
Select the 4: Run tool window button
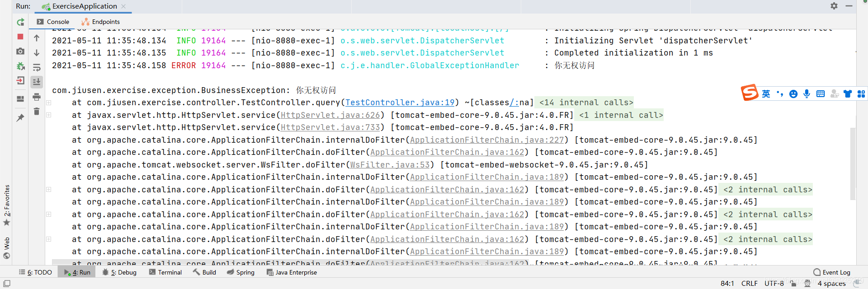[x=77, y=272]
